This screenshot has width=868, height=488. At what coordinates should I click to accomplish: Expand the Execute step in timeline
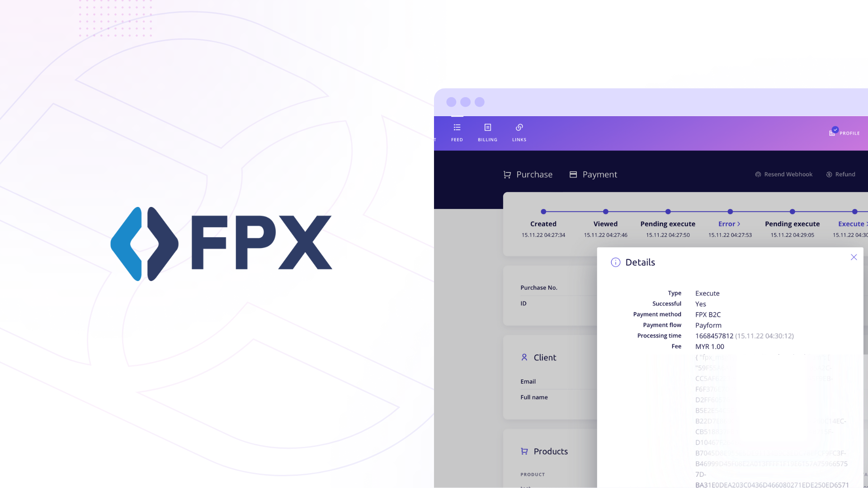tap(854, 224)
